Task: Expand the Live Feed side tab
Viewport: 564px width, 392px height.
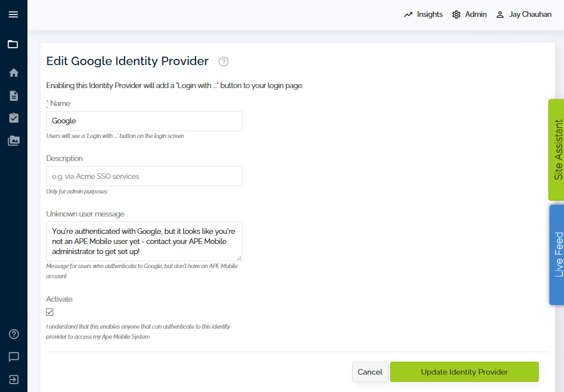Action: coord(557,255)
